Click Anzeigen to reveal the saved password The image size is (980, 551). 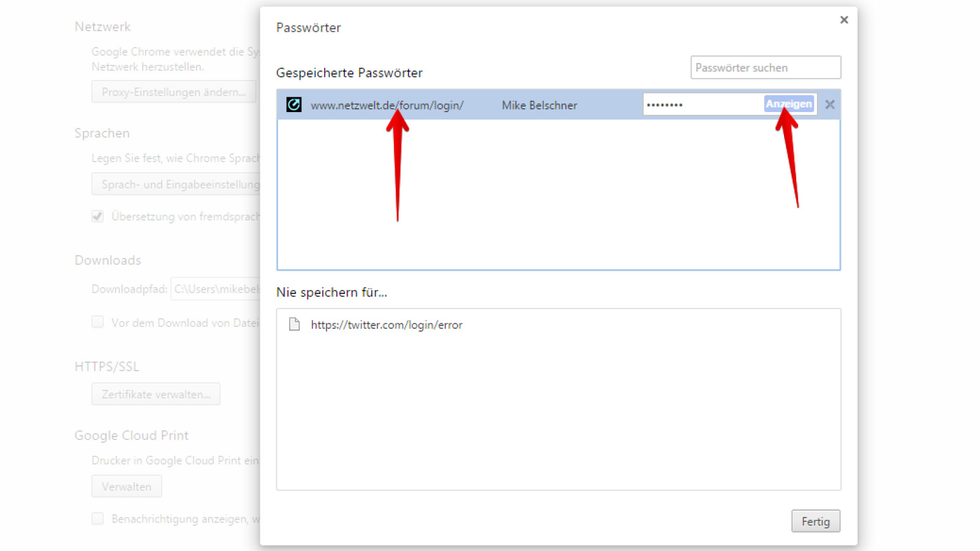click(x=789, y=103)
